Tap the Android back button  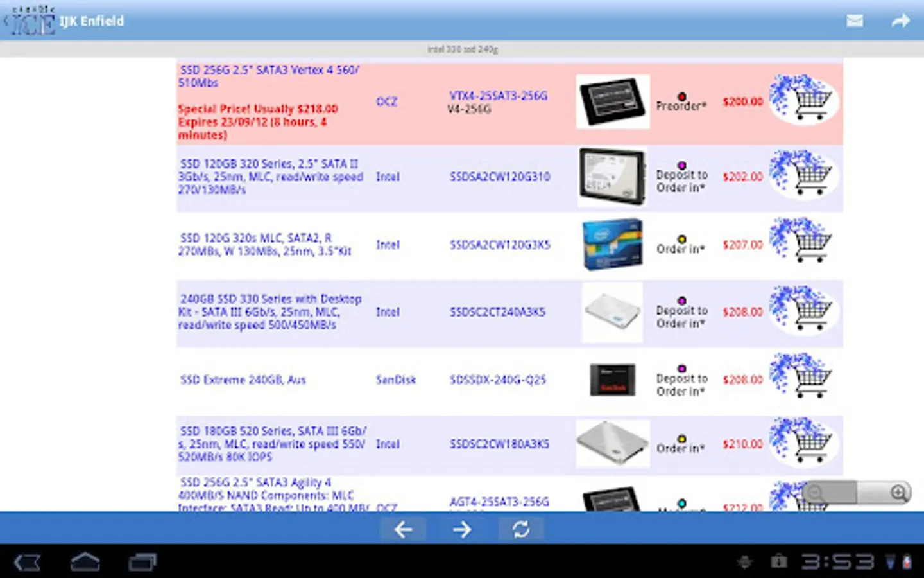[x=27, y=563]
